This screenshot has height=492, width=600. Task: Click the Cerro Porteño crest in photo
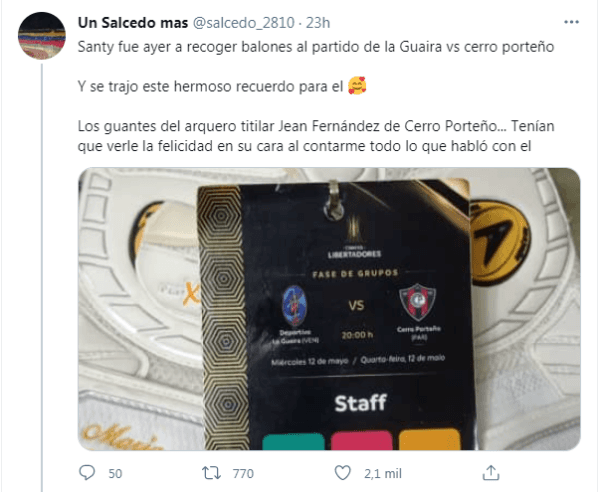pyautogui.click(x=418, y=302)
